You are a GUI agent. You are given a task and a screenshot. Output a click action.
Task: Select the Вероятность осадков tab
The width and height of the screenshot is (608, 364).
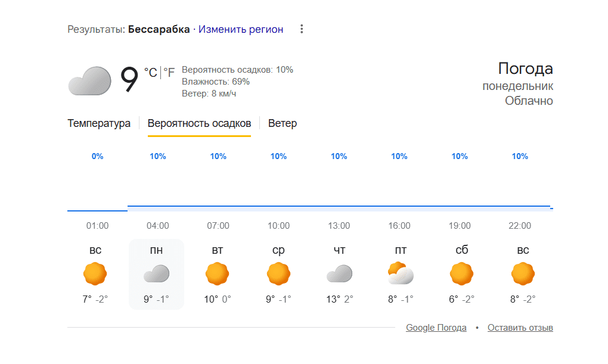click(x=199, y=123)
